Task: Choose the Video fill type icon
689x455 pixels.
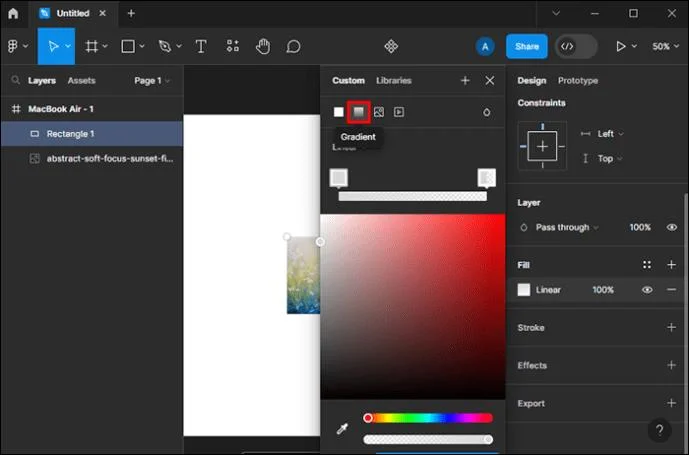Action: point(399,112)
